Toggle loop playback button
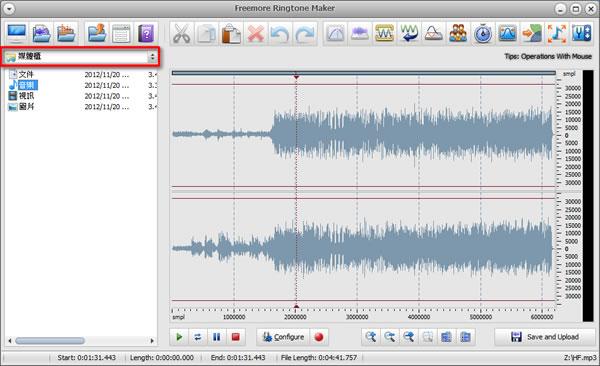 point(198,337)
